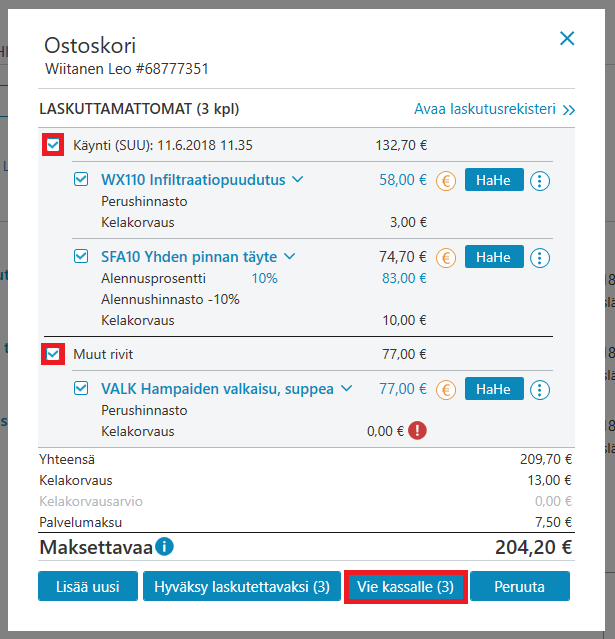The height and width of the screenshot is (639, 615).
Task: Uncheck the Muut rivit checkbox
Action: pos(53,354)
